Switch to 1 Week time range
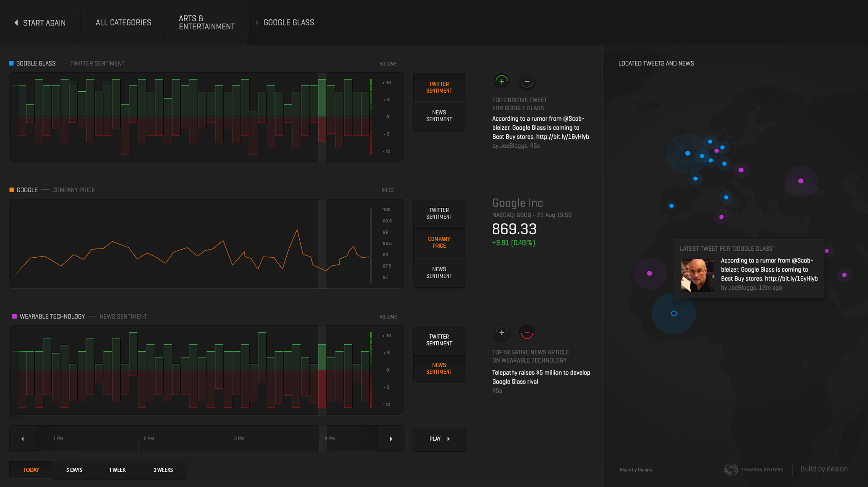868x487 pixels. coord(117,470)
